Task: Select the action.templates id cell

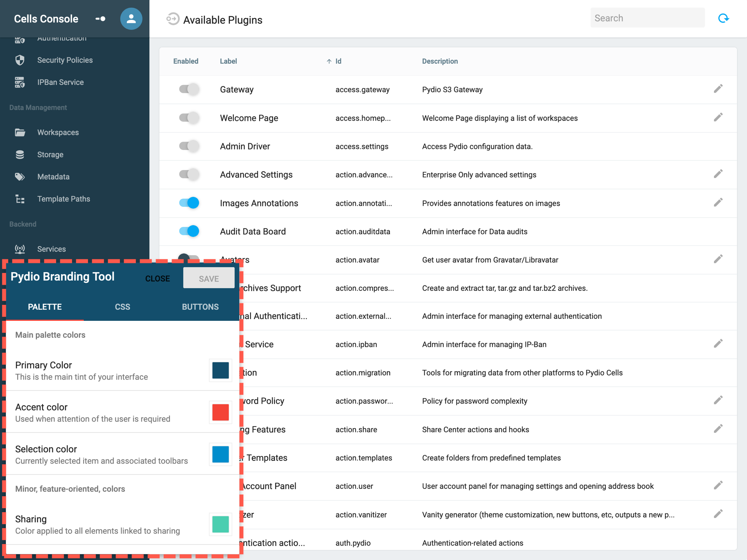Action: click(364, 458)
